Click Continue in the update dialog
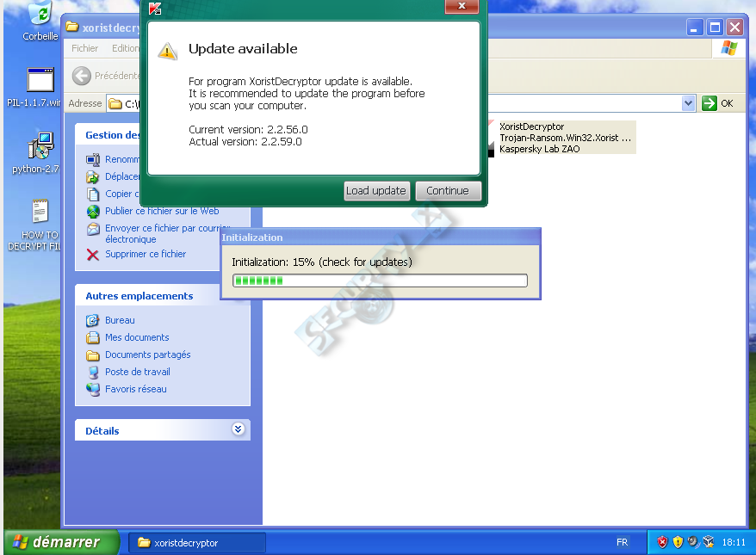The width and height of the screenshot is (756, 555). coord(448,191)
